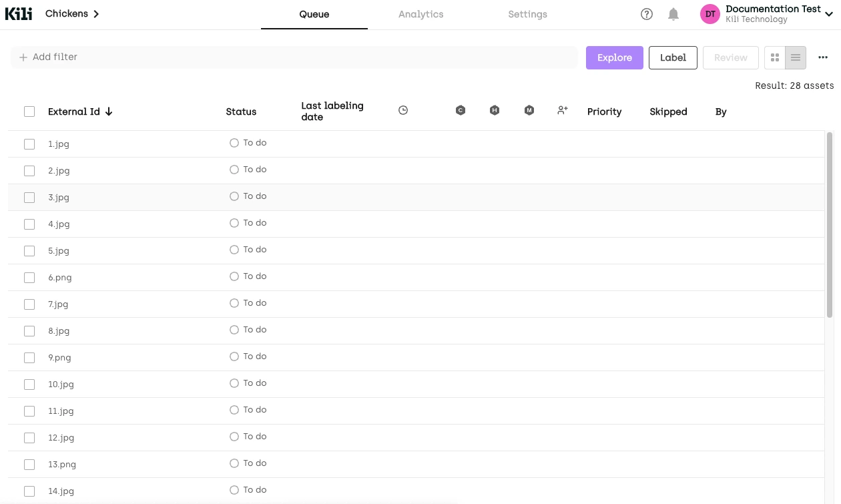The height and width of the screenshot is (504, 841).
Task: Click the asset list vertical scrollbar
Action: [x=830, y=224]
